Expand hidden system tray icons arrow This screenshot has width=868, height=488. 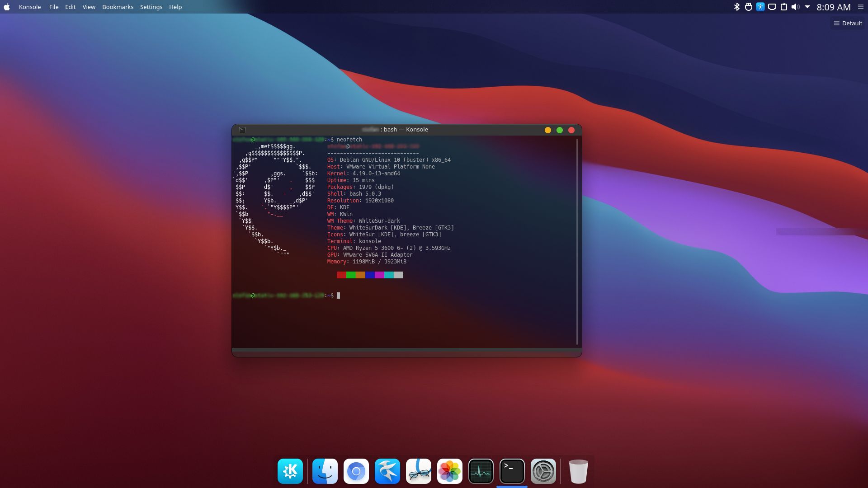point(807,7)
